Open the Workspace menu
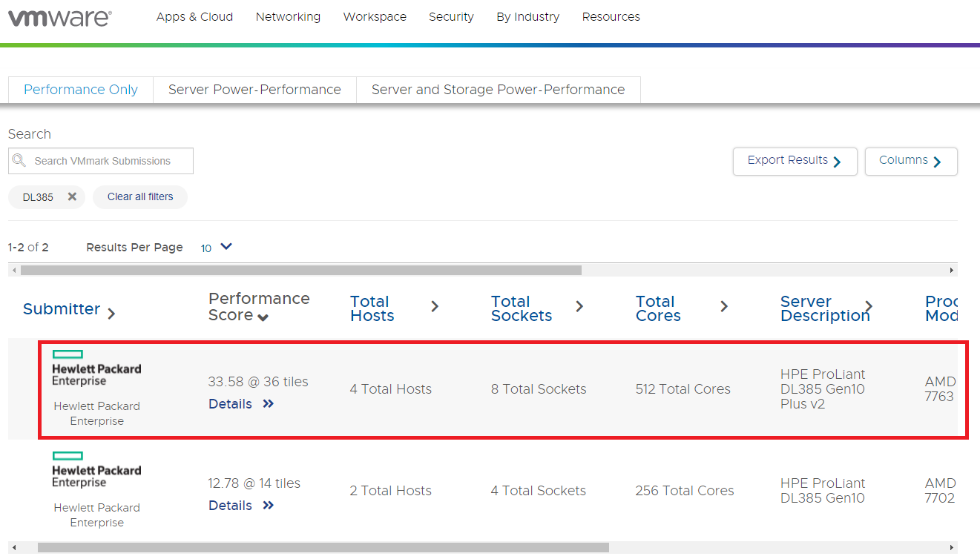The height and width of the screenshot is (559, 980). (375, 17)
